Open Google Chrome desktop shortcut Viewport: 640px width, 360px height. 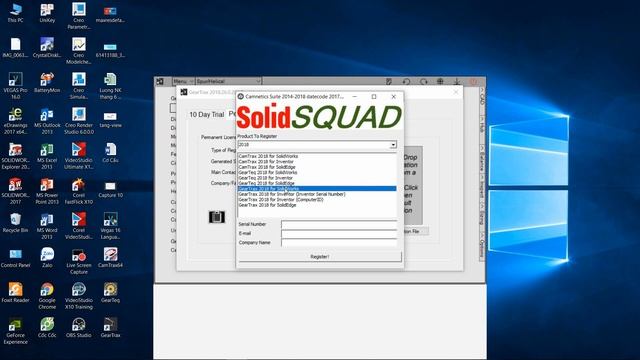point(47,296)
